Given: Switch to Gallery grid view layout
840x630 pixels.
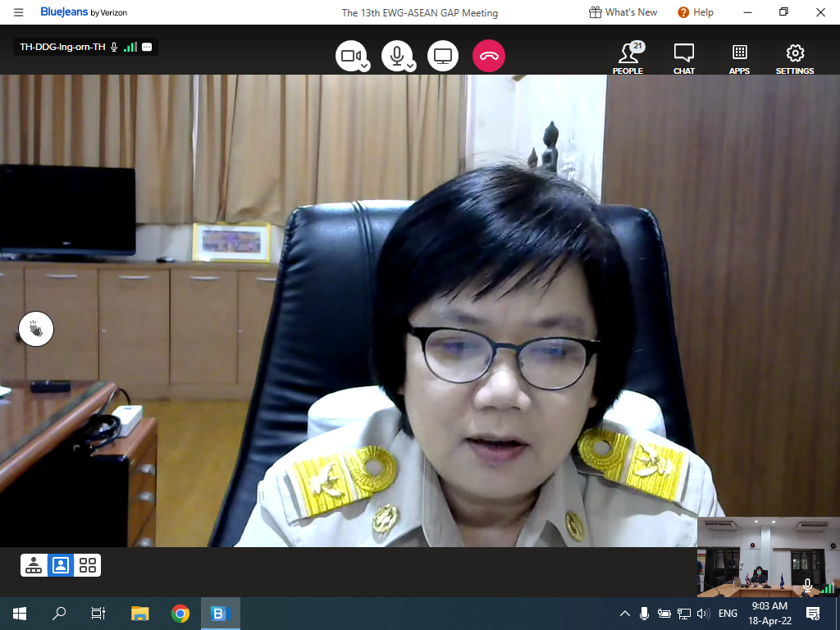Looking at the screenshot, I should 87,565.
